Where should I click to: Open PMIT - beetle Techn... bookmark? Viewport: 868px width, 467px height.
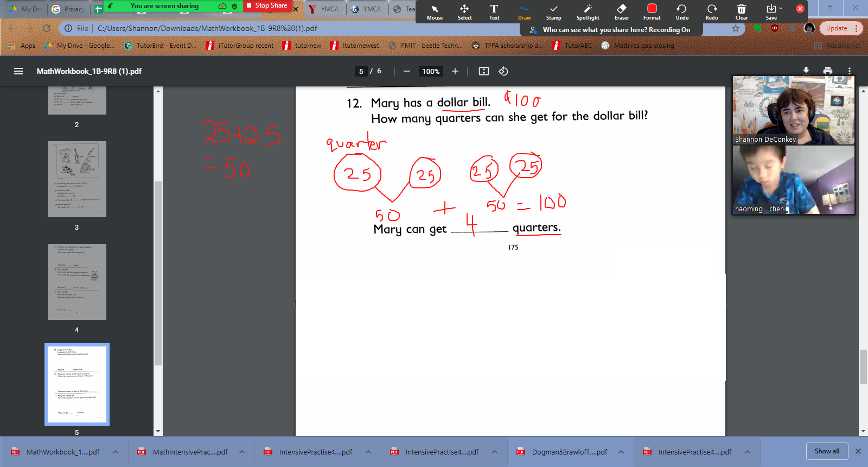coord(426,46)
